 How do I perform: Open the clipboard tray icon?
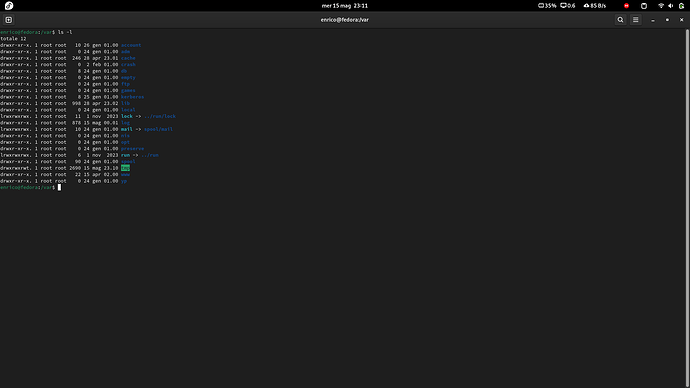pyautogui.click(x=644, y=6)
